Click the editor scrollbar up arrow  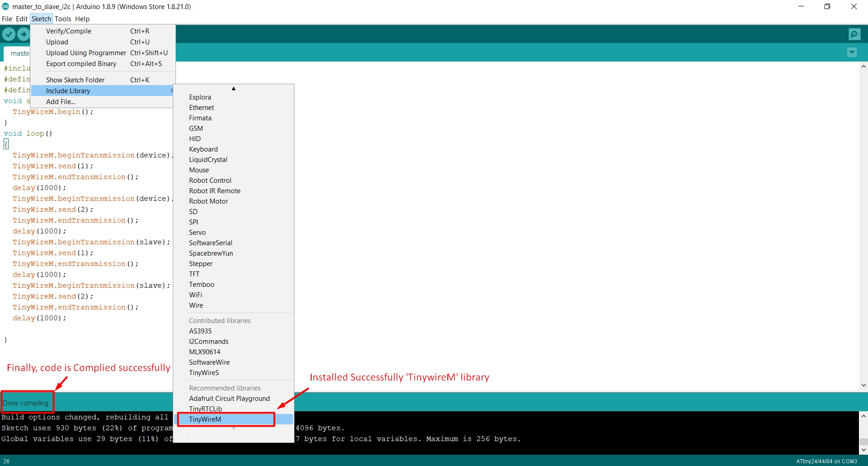863,67
